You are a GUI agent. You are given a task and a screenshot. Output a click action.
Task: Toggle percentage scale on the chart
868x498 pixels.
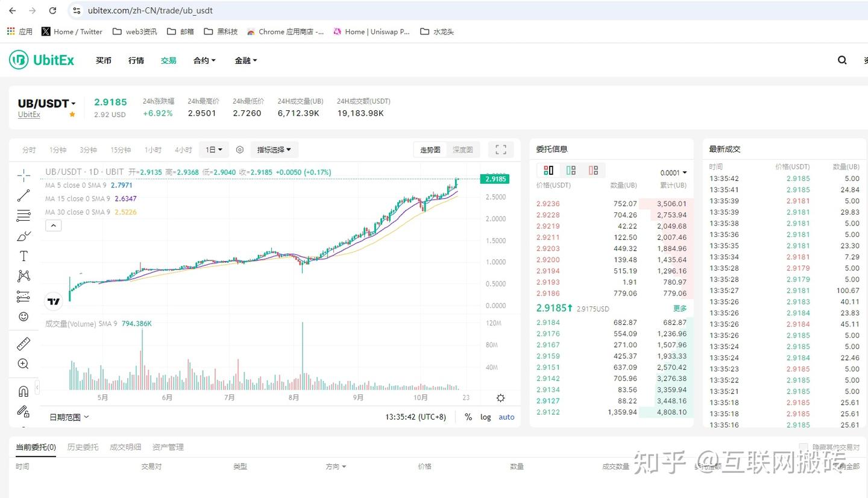tap(468, 417)
